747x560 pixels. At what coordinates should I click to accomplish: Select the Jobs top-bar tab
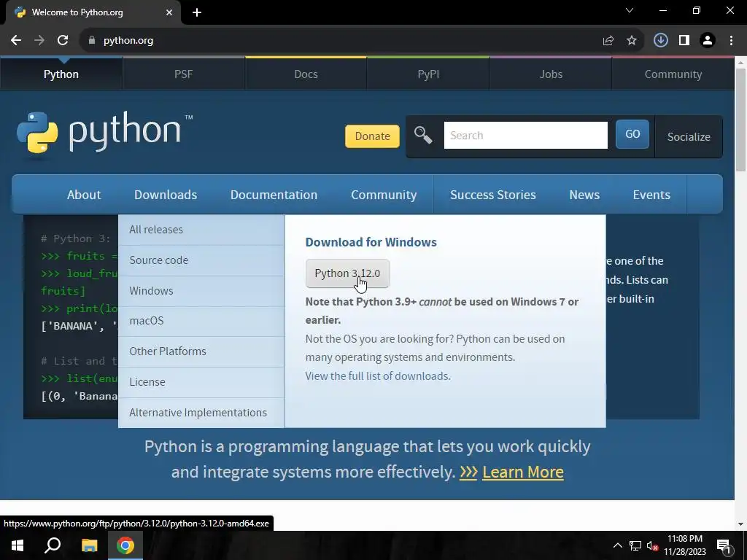click(x=551, y=74)
